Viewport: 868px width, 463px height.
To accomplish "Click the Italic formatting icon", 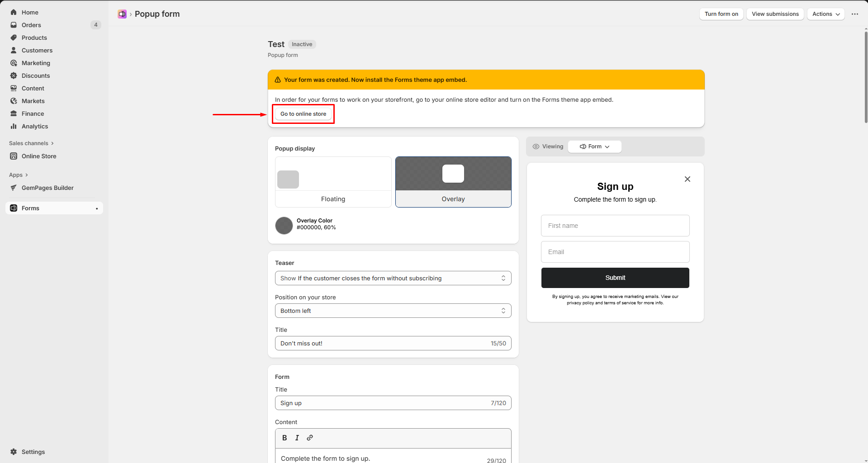I will tap(297, 438).
